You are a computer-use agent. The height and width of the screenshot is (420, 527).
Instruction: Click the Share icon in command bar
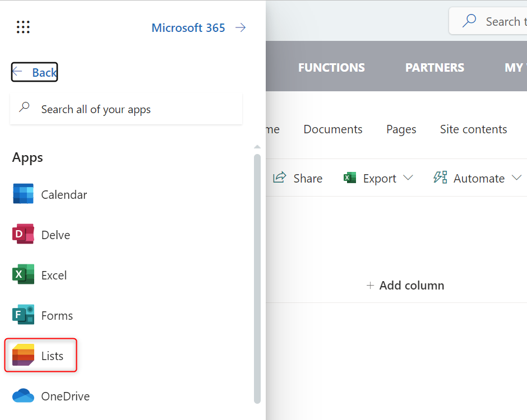click(279, 178)
